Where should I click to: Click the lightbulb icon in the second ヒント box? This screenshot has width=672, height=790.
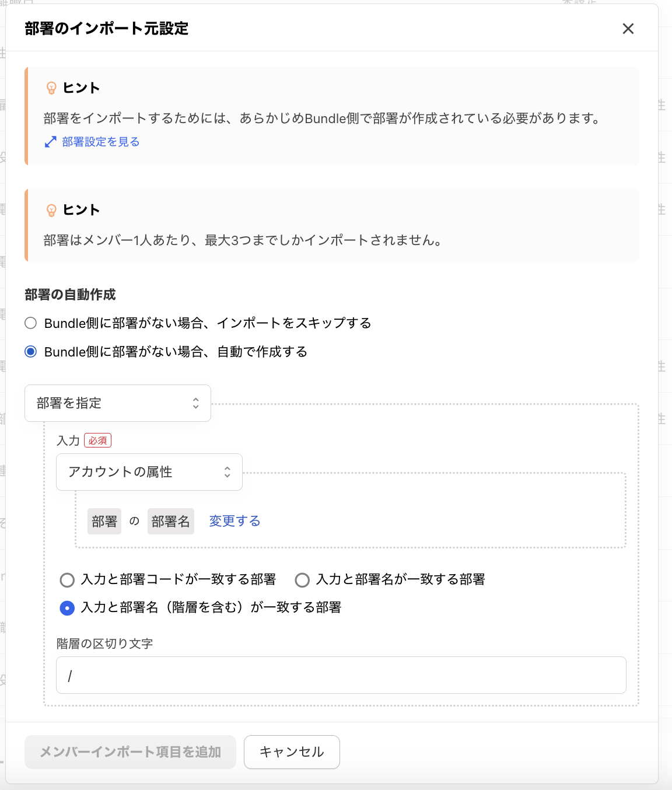[x=51, y=210]
